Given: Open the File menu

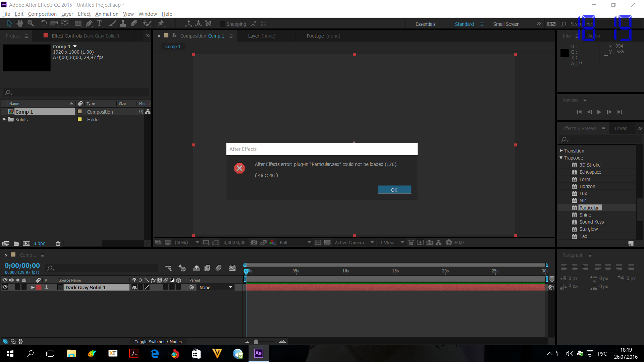Looking at the screenshot, I should 6,14.
